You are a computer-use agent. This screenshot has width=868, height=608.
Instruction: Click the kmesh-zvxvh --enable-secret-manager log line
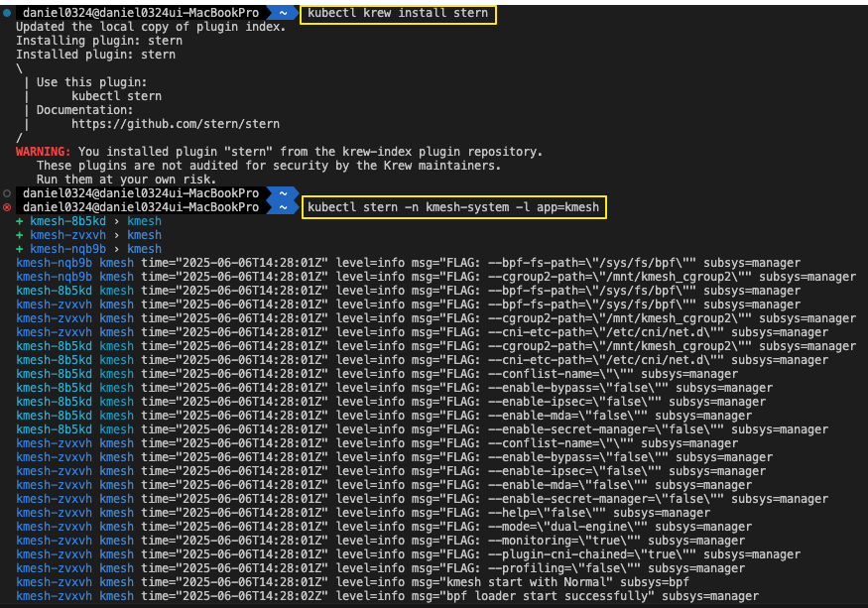pyautogui.click(x=422, y=498)
